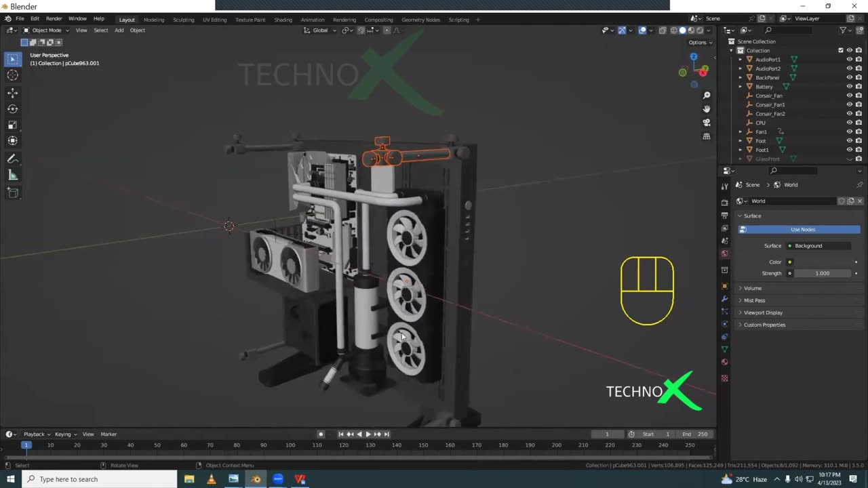868x488 pixels.
Task: Toggle viewport gizmos button
Action: click(622, 30)
